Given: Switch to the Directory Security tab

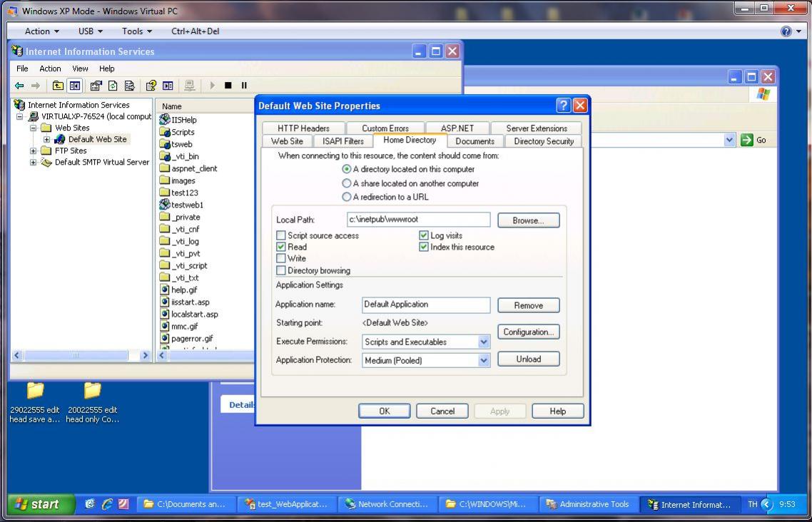Looking at the screenshot, I should click(544, 141).
